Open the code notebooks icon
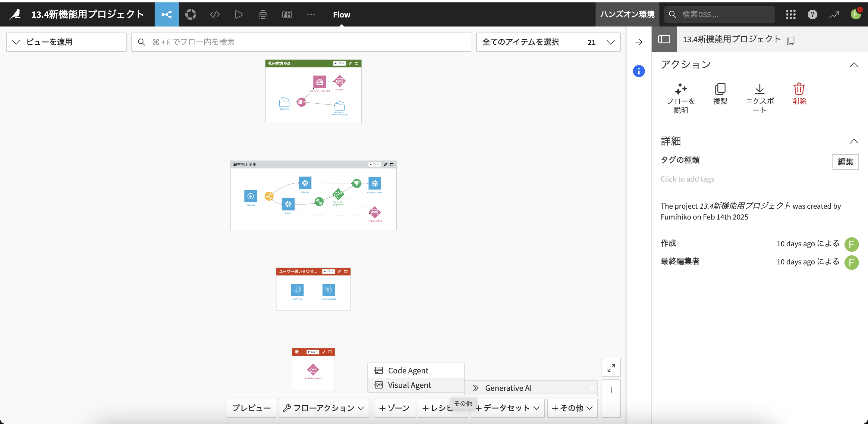The image size is (868, 424). pos(215,14)
